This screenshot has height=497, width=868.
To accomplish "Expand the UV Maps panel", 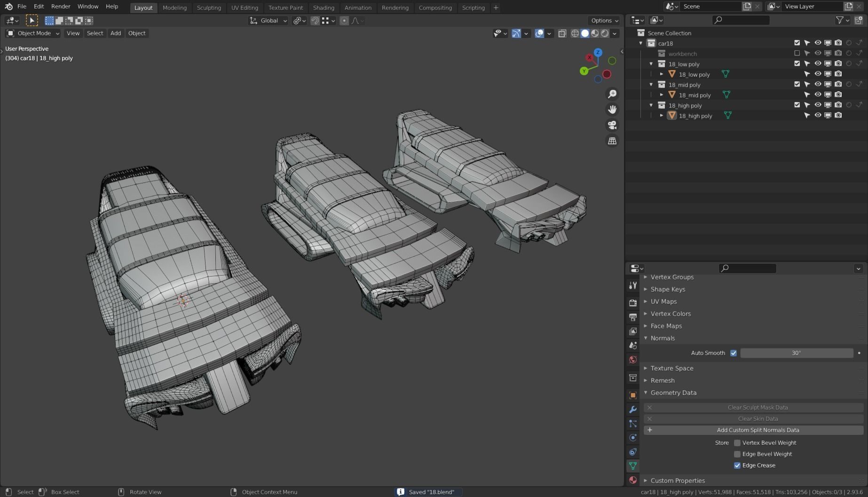I will tap(663, 301).
